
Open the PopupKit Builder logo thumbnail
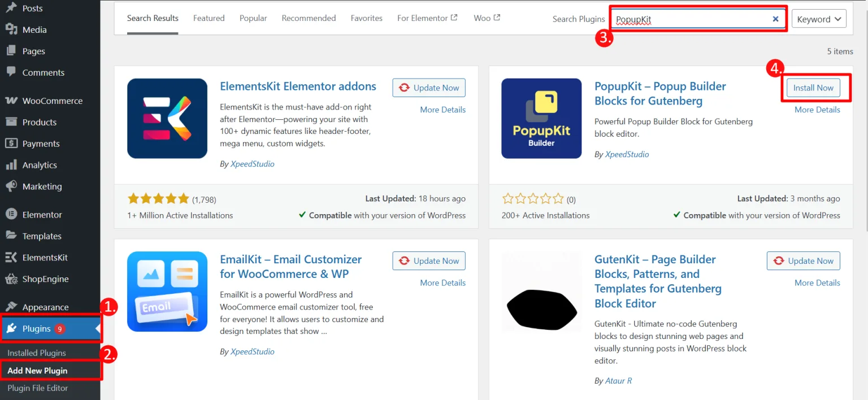pos(541,118)
